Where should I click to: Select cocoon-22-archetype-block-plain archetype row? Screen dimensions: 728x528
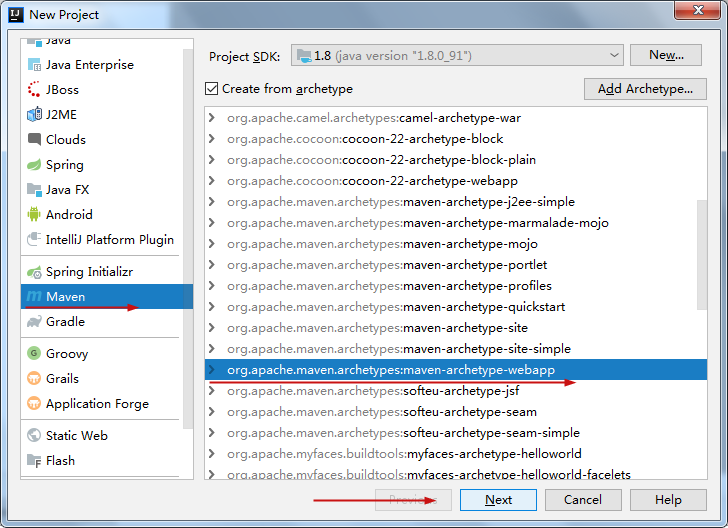pyautogui.click(x=456, y=160)
